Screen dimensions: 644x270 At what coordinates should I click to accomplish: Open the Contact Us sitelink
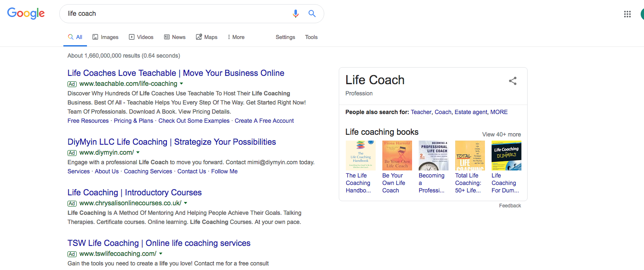[192, 171]
